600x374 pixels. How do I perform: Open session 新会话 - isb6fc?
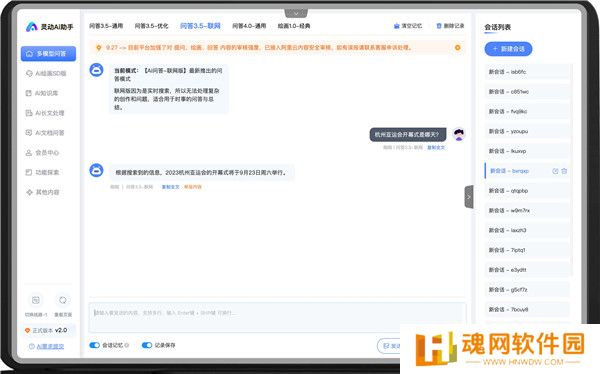527,72
